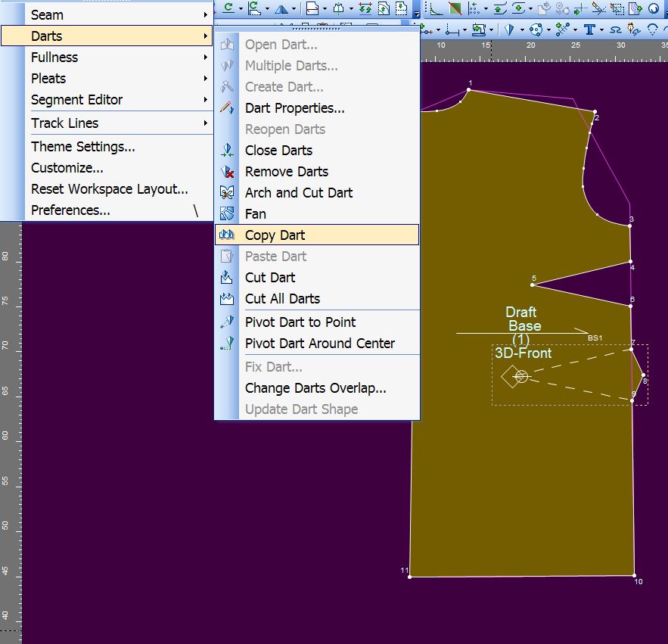Click the red measure with green arrows icon
Viewport: 668px width, 644px height.
pyautogui.click(x=365, y=8)
